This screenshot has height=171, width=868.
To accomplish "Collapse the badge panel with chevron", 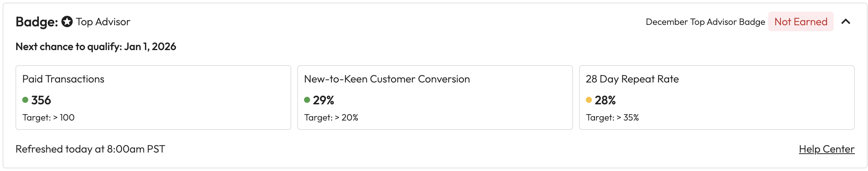I will click(x=846, y=22).
